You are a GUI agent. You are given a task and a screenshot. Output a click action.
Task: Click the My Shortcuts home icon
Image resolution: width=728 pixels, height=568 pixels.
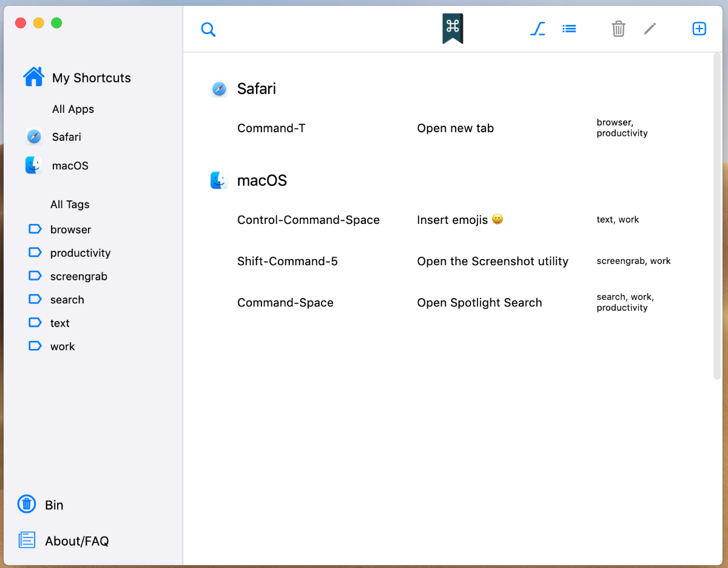coord(33,76)
